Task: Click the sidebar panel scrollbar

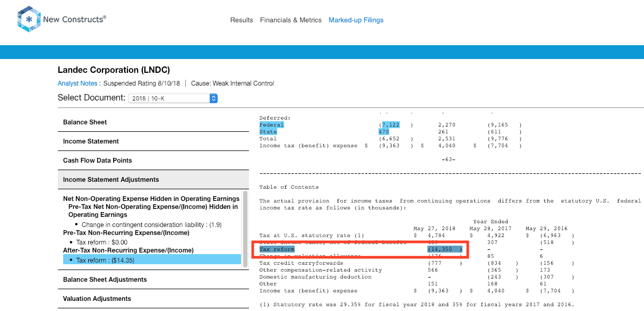Action: [245, 229]
